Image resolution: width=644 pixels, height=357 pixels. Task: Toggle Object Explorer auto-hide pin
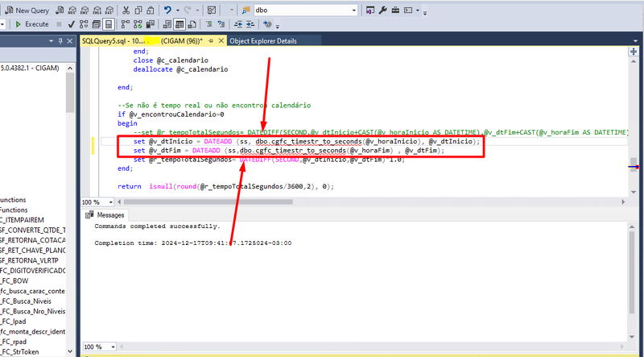click(x=60, y=41)
